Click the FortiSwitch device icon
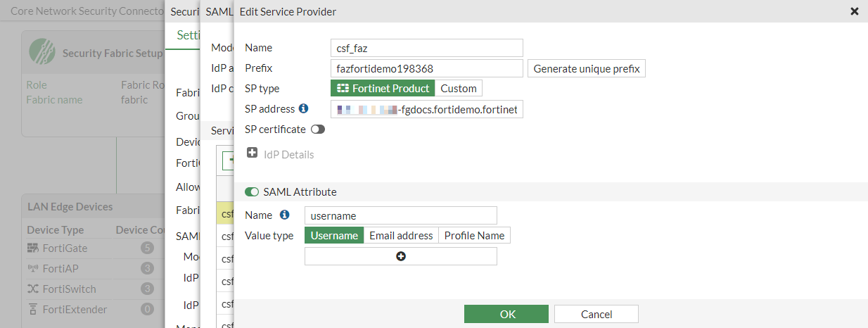Screen dimensions: 868x328 point(33,289)
